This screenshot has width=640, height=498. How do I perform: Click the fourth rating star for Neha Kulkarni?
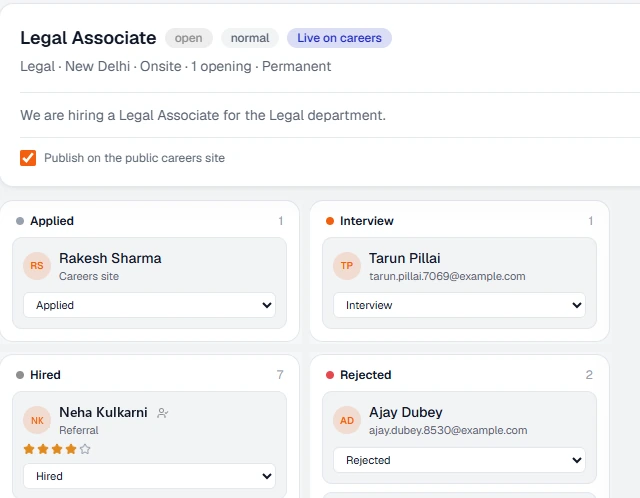click(71, 449)
